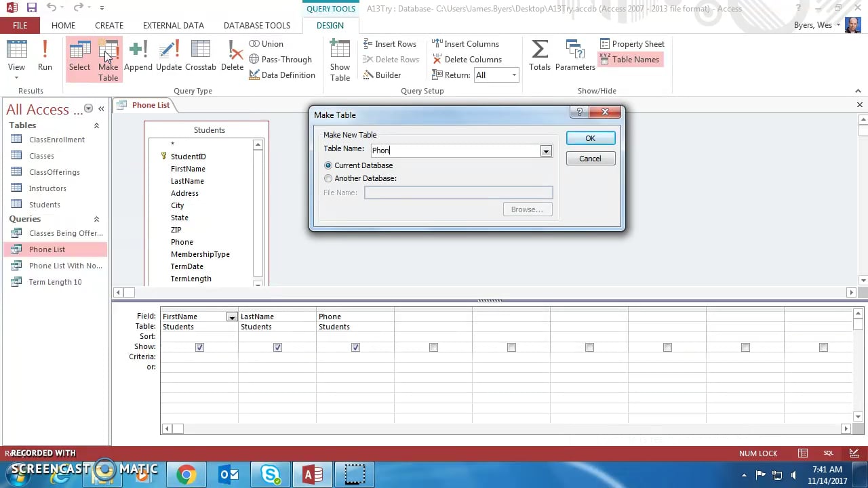This screenshot has width=868, height=488.
Task: Click the Run query icon
Action: 45,56
